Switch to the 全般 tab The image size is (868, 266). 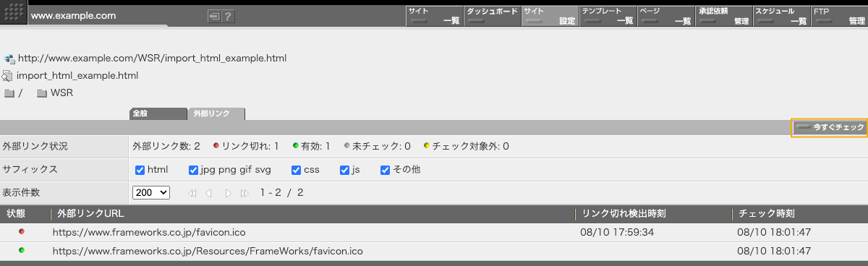point(158,113)
